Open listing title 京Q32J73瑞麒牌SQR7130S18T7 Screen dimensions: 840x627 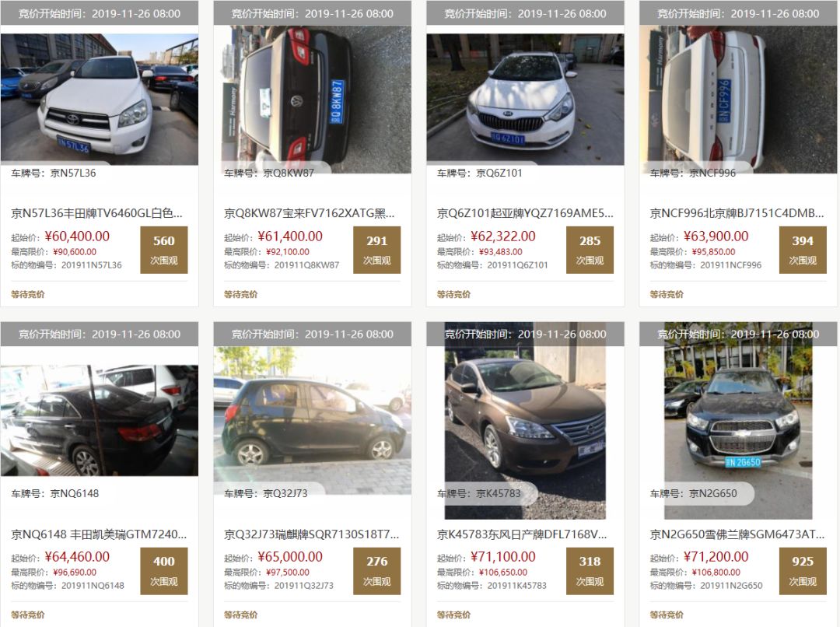pyautogui.click(x=311, y=534)
